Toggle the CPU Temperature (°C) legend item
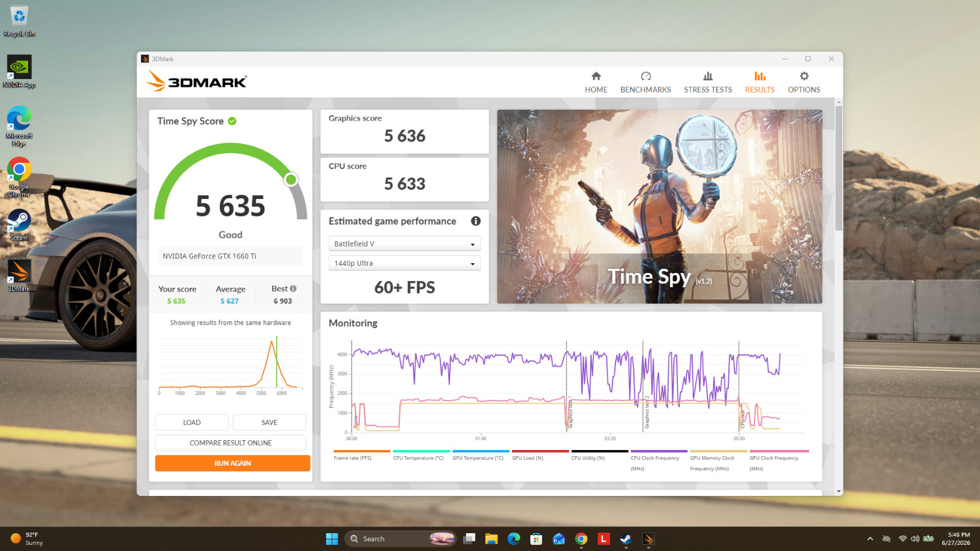The image size is (980, 551). pos(421,455)
